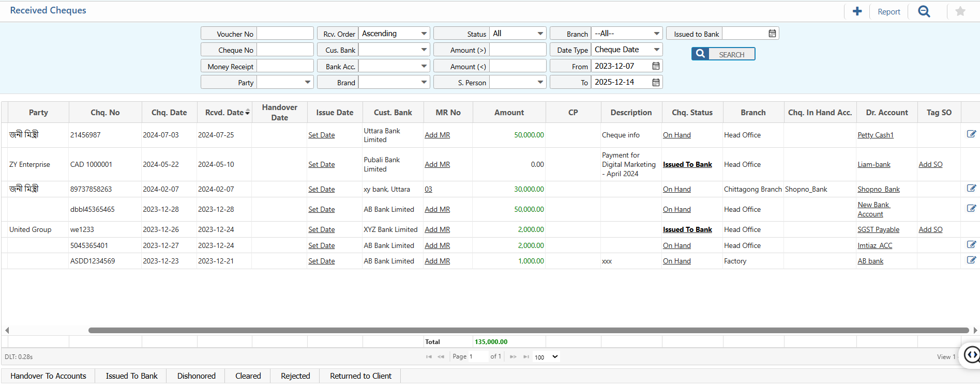Open the magnifier search toggle icon
The image size is (980, 389).
pyautogui.click(x=924, y=11)
